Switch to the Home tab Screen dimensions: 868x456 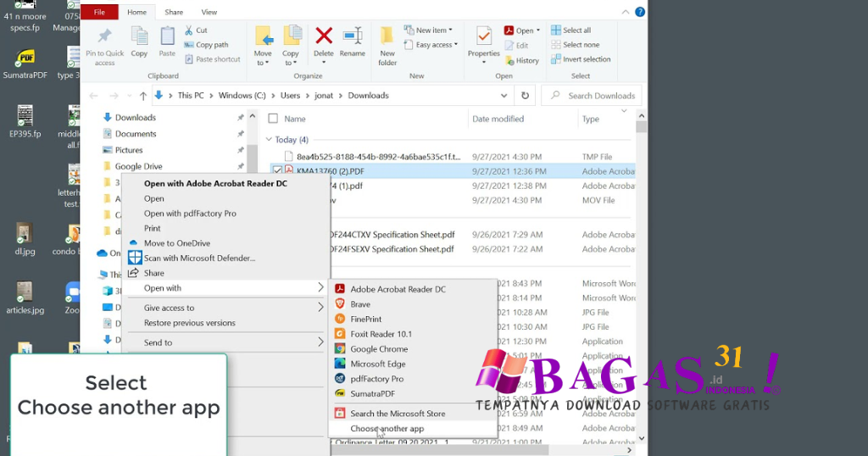[136, 12]
